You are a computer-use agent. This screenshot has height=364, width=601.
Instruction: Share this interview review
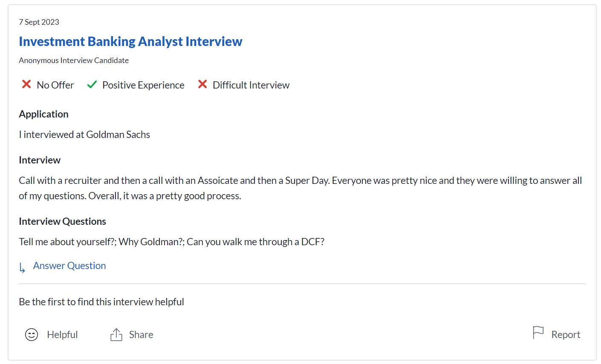coord(141,335)
